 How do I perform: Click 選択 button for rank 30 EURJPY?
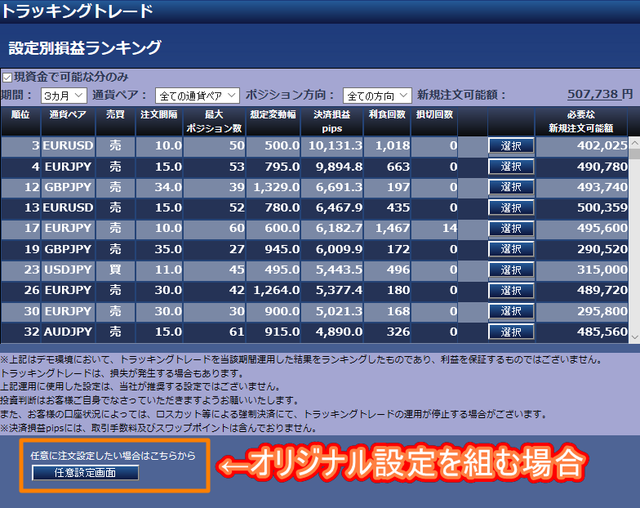click(x=511, y=311)
